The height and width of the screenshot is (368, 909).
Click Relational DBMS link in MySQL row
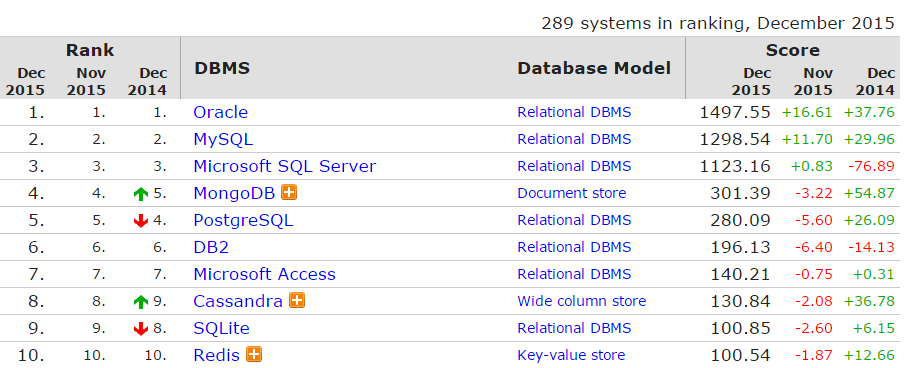tap(574, 139)
